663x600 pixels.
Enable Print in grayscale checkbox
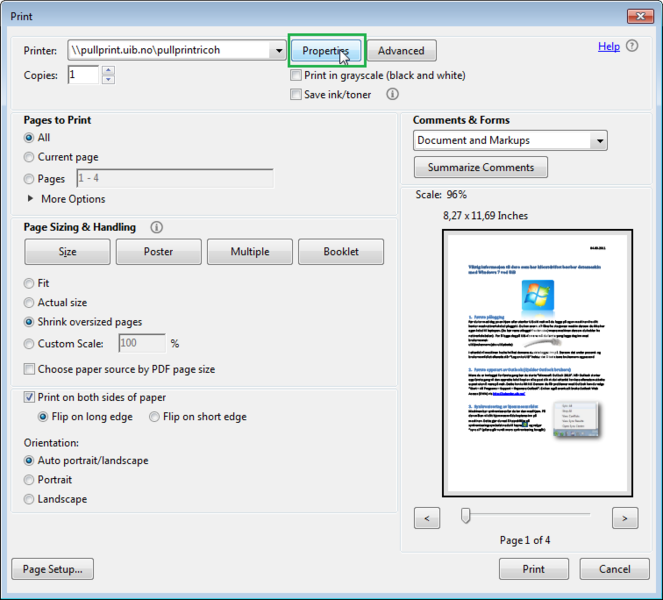click(296, 75)
